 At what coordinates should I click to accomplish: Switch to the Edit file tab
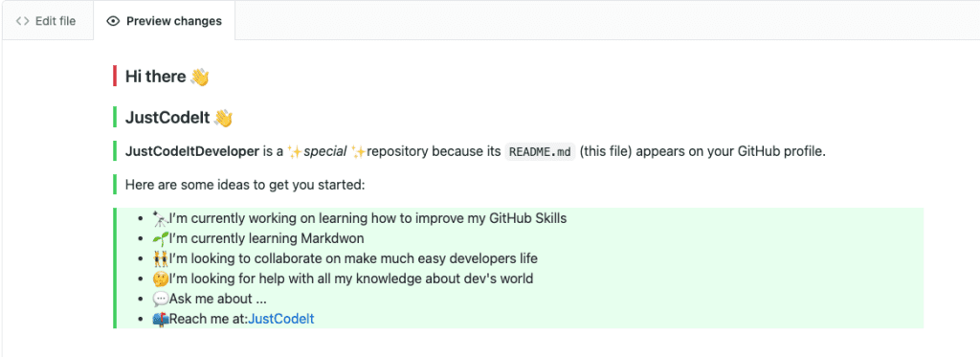[46, 21]
